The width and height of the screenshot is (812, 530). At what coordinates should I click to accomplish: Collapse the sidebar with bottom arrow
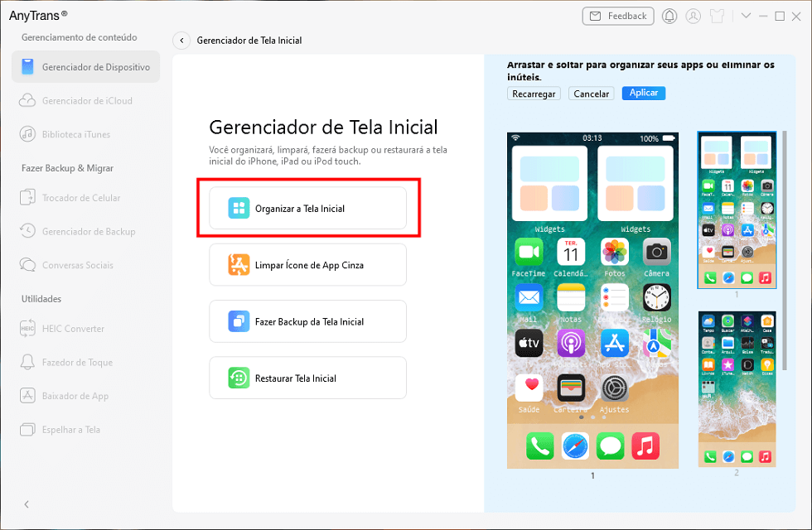coord(27,504)
